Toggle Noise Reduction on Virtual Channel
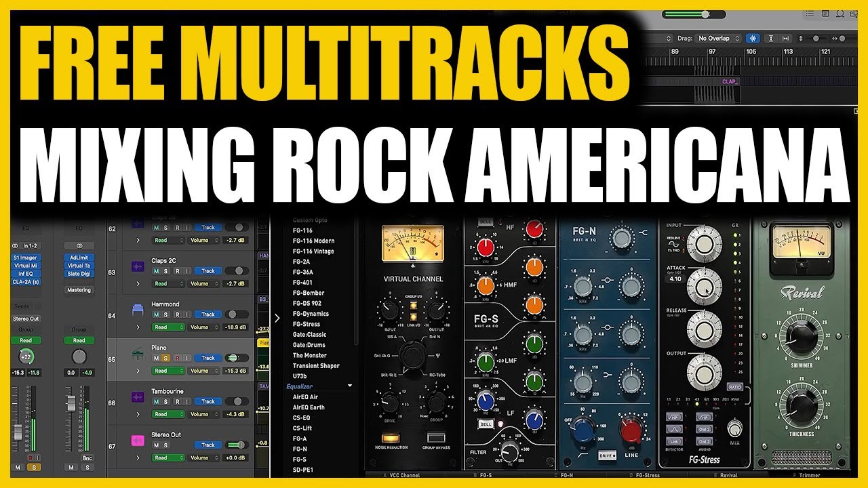 [391, 438]
